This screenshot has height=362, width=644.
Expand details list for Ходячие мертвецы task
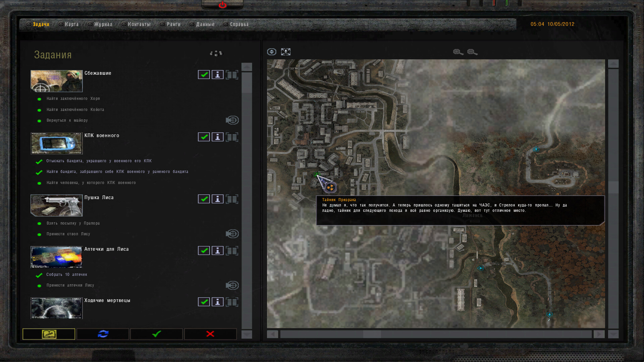pyautogui.click(x=232, y=302)
